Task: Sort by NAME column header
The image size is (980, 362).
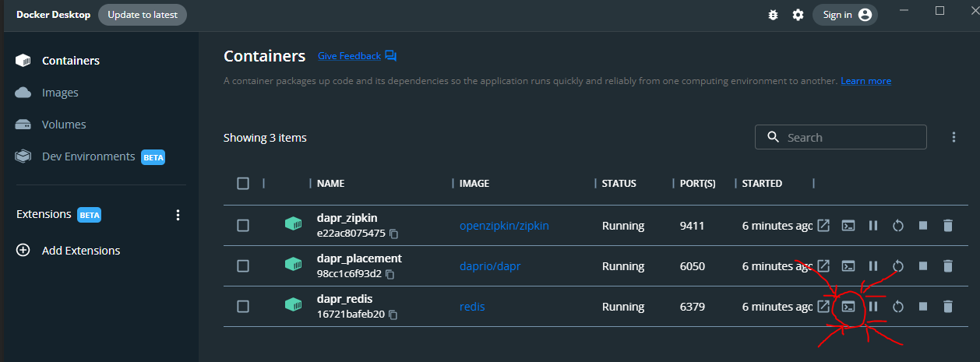Action: pyautogui.click(x=331, y=184)
